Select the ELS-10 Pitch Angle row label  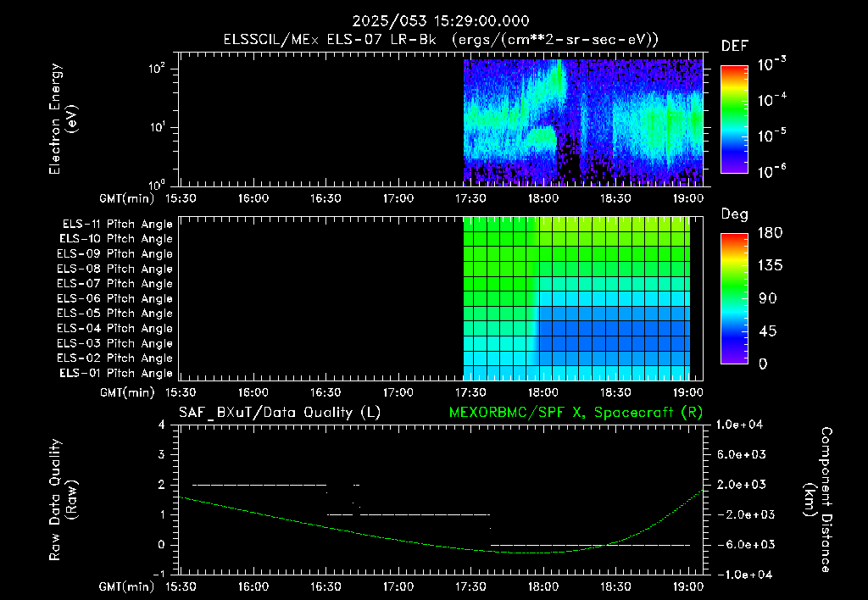click(x=116, y=239)
